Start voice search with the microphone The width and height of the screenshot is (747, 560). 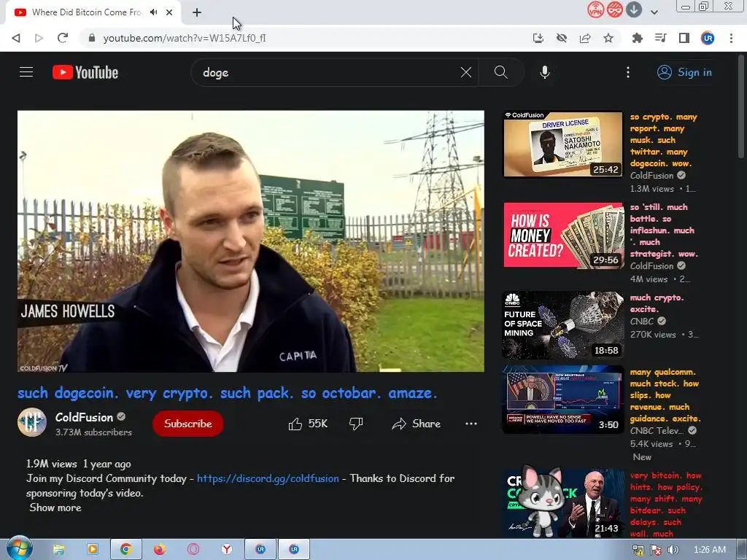tap(545, 72)
